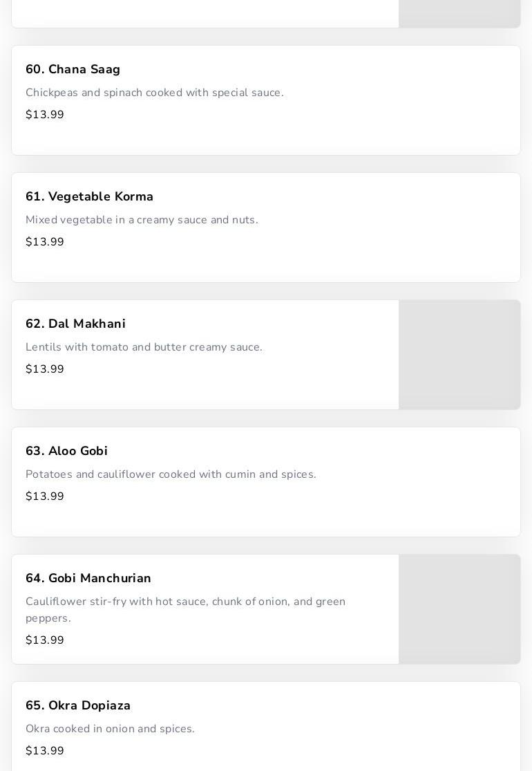532x771 pixels.
Task: Click the Dal Makhani image thumbnail
Action: 459,355
